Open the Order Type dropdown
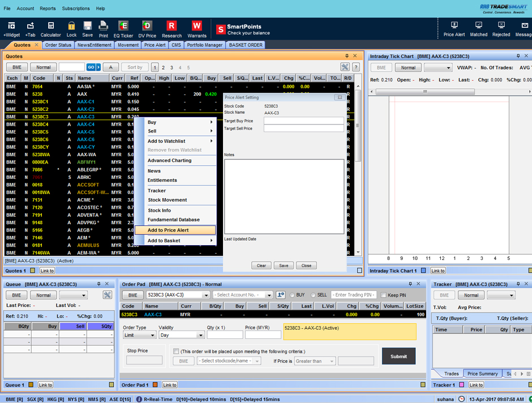532x403 pixels. [x=139, y=335]
